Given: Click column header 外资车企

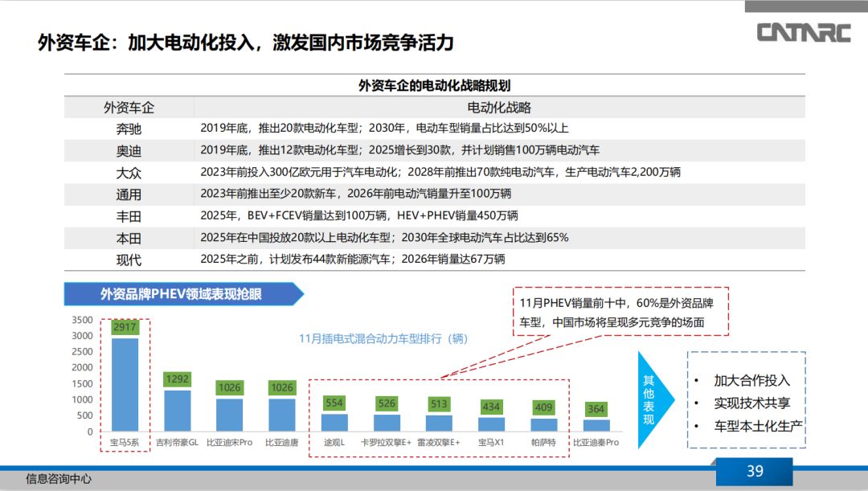Looking at the screenshot, I should pos(129,108).
